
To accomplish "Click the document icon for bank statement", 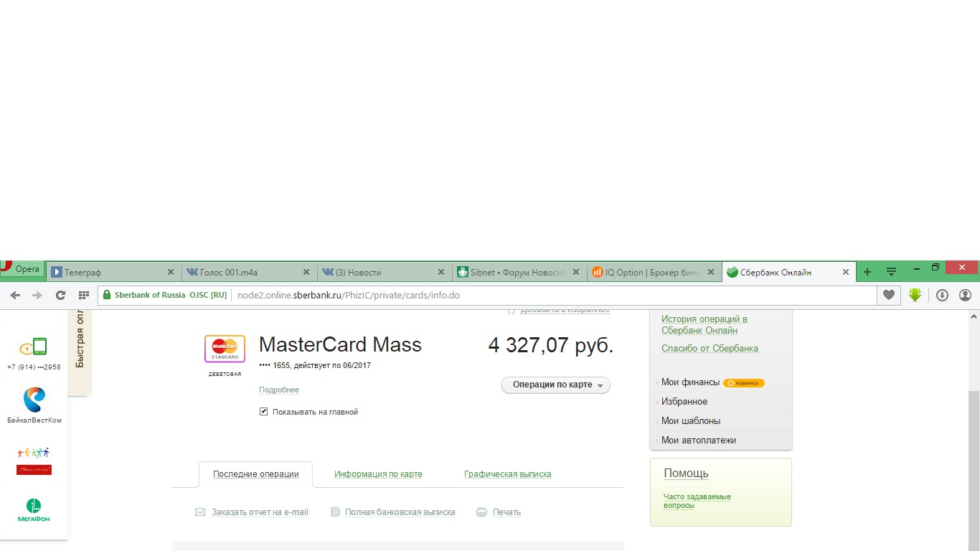I will pos(335,512).
